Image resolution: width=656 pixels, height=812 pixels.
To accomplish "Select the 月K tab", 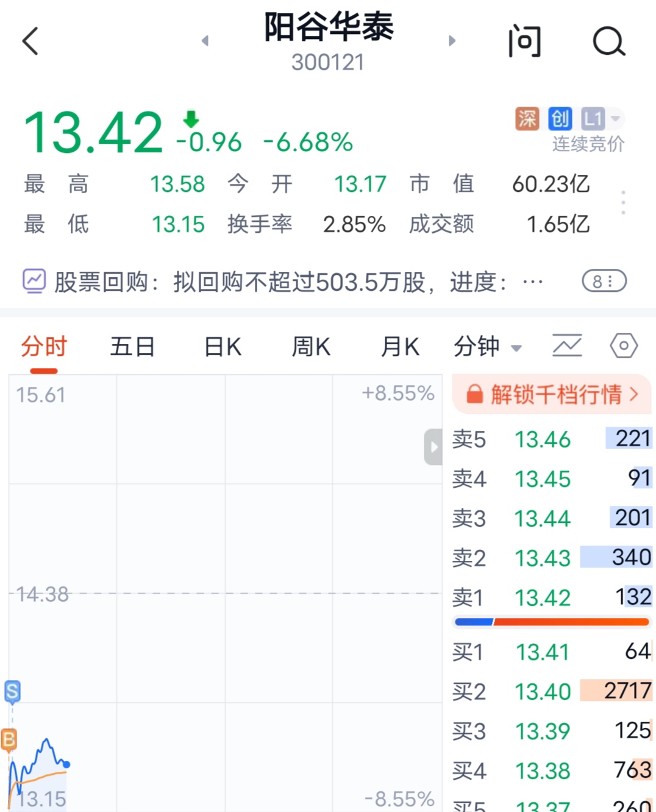I will click(x=400, y=347).
